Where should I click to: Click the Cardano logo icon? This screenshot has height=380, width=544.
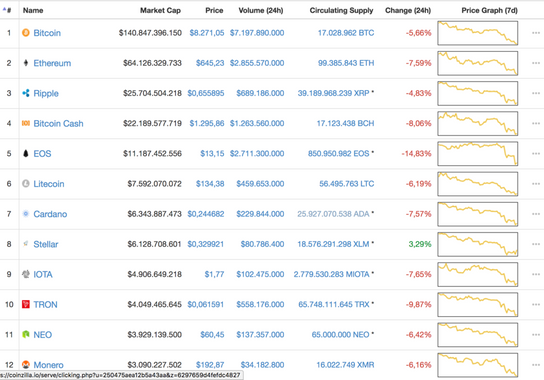coord(26,214)
